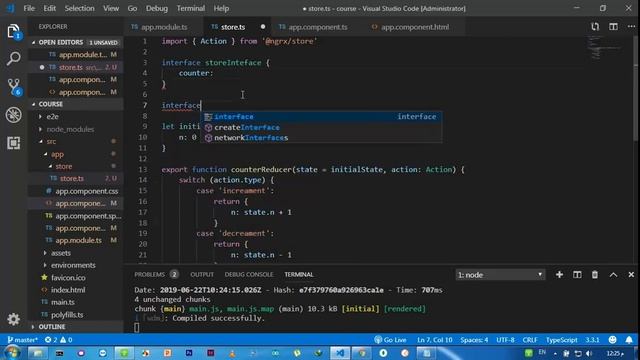640x360 pixels.
Task: Open the Debug view in activity bar
Action: (13, 115)
